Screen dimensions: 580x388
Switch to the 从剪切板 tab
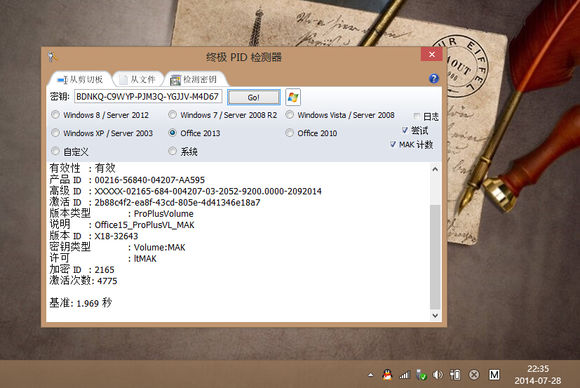(x=80, y=79)
